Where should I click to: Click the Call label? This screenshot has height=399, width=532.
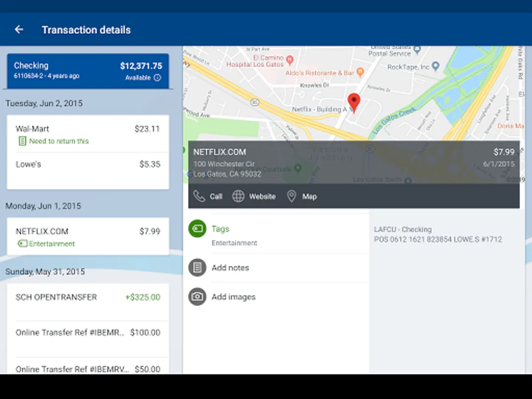(216, 196)
